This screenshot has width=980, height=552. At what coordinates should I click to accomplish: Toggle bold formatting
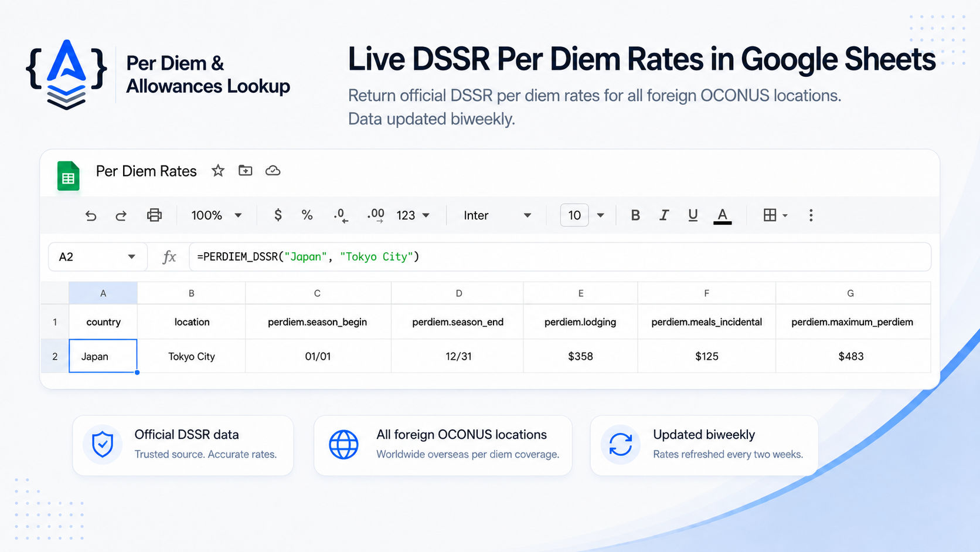coord(635,215)
